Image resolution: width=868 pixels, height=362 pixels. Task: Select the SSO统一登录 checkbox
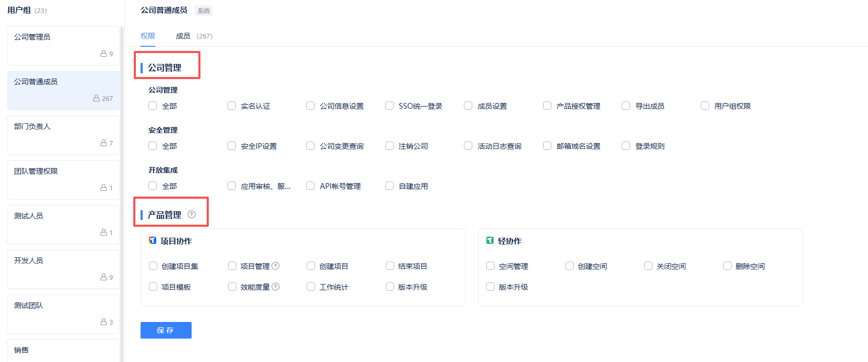(389, 106)
